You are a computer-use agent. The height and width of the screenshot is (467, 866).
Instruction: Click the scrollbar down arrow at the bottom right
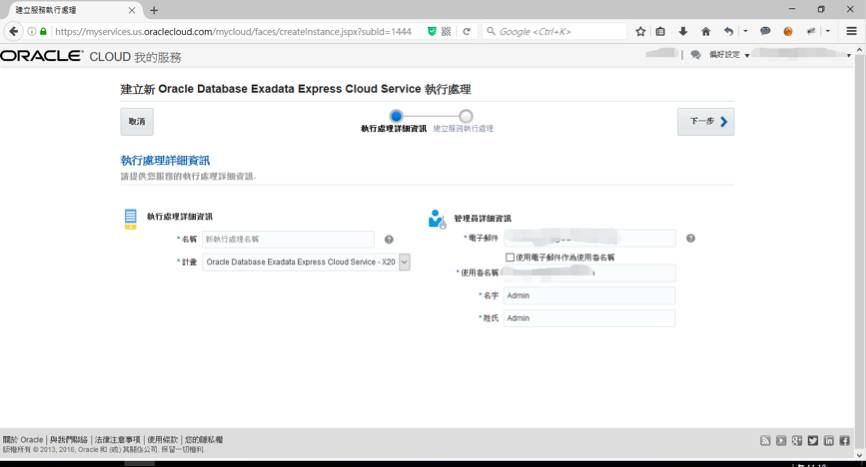859,455
